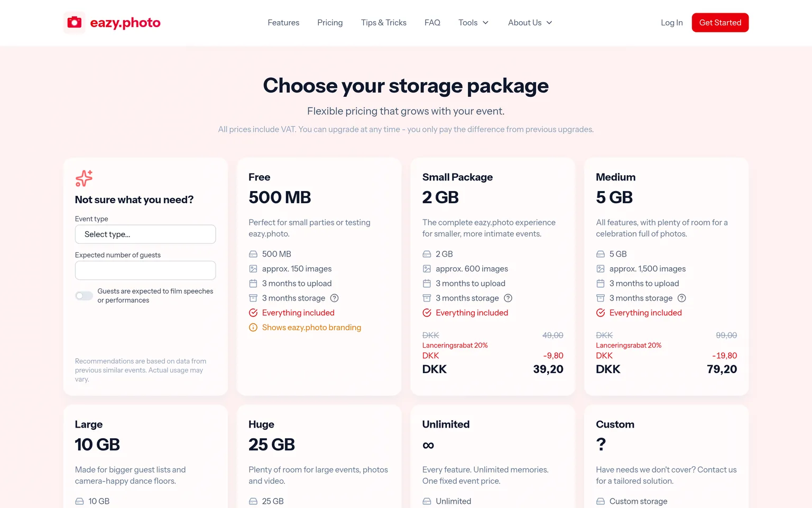
Task: Click the checkmark icon in Small Package's Everything included
Action: coord(427,313)
